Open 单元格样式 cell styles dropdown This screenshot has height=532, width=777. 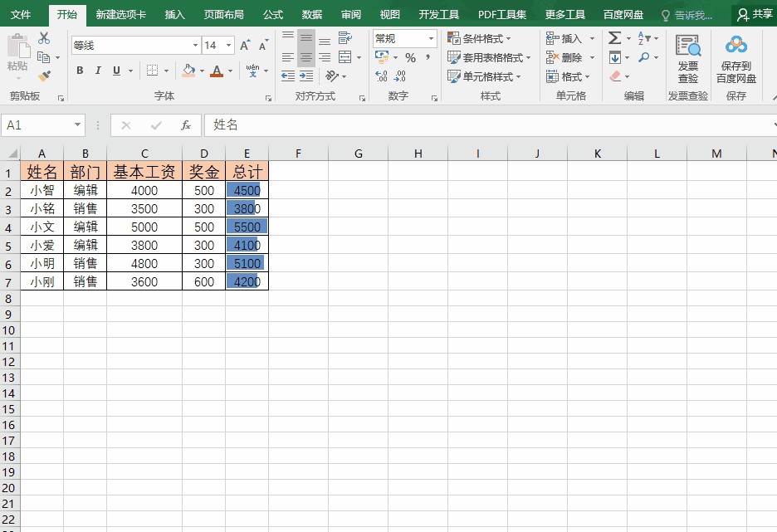[484, 76]
